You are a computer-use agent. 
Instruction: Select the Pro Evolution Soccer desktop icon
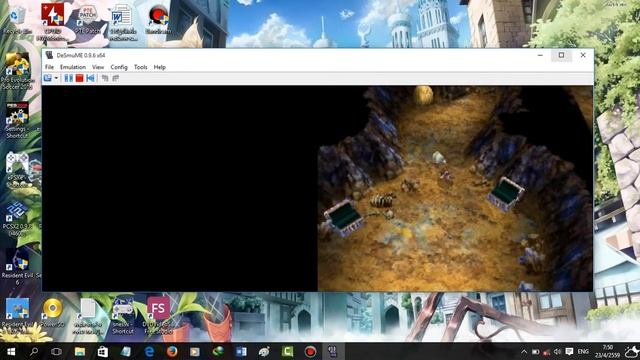pyautogui.click(x=17, y=71)
